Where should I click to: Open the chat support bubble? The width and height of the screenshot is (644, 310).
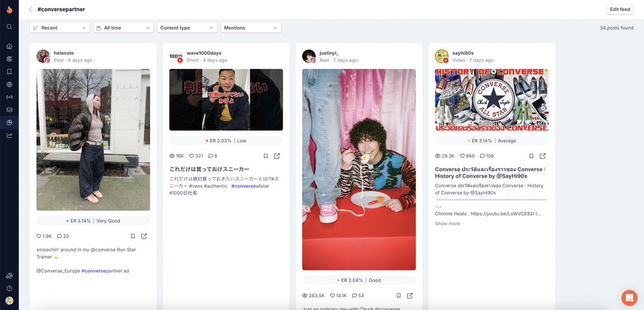coord(629,298)
